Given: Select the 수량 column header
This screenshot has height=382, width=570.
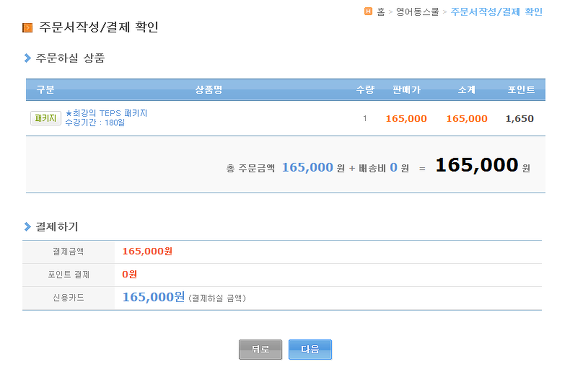Looking at the screenshot, I should pos(365,90).
